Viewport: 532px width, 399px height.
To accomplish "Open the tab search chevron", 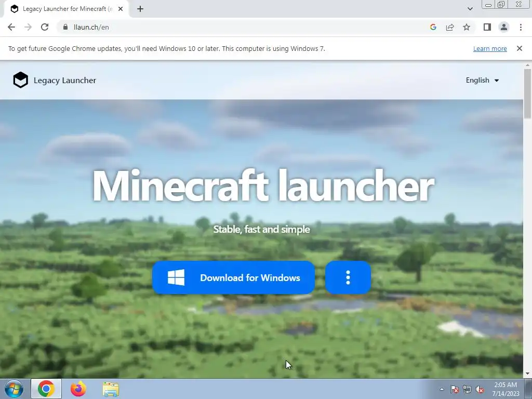I will point(470,9).
